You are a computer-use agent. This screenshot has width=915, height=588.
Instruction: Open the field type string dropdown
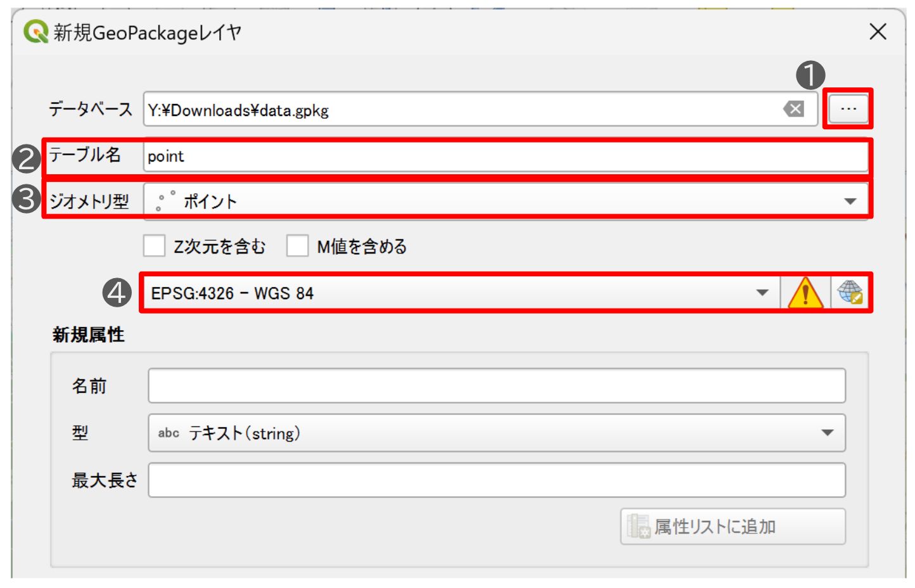point(497,433)
